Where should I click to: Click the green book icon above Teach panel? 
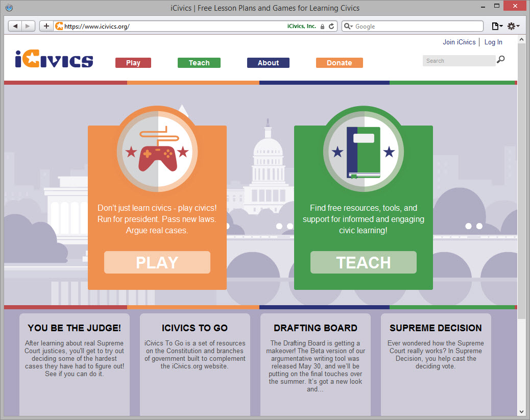click(363, 152)
